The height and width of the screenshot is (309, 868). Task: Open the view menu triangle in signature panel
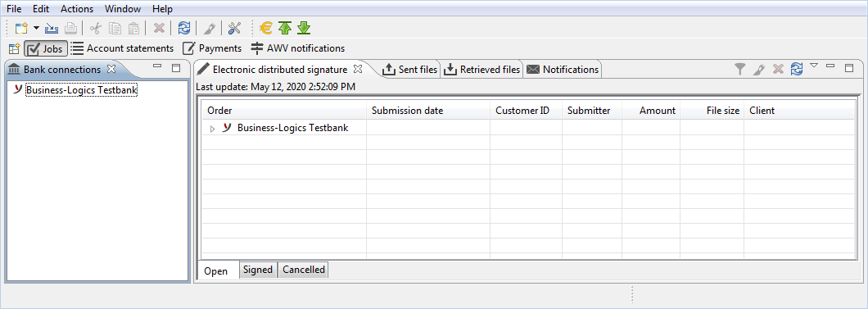[x=814, y=66]
